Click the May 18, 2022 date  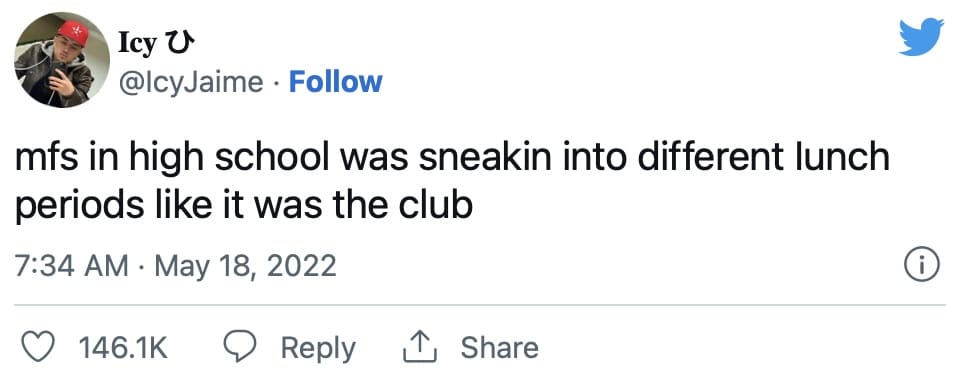(x=245, y=267)
